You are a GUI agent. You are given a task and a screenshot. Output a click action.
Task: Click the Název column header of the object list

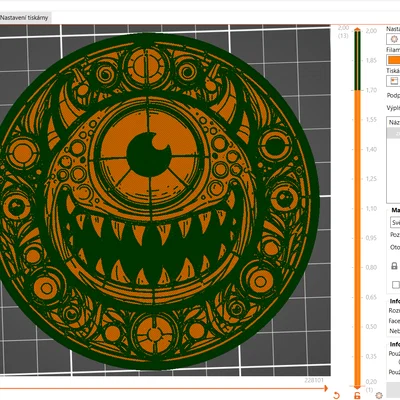[x=394, y=122]
